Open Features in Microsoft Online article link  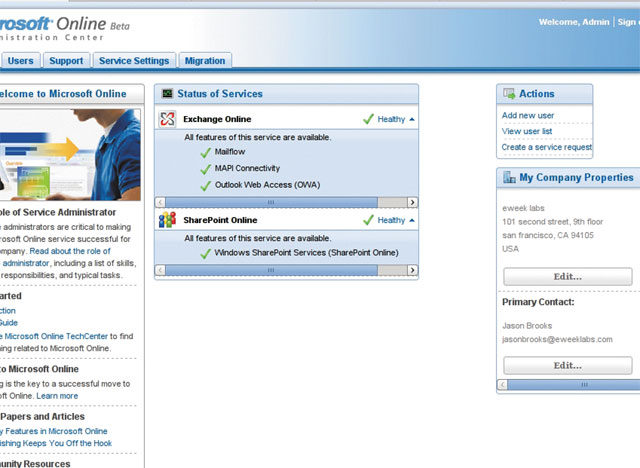click(56, 431)
